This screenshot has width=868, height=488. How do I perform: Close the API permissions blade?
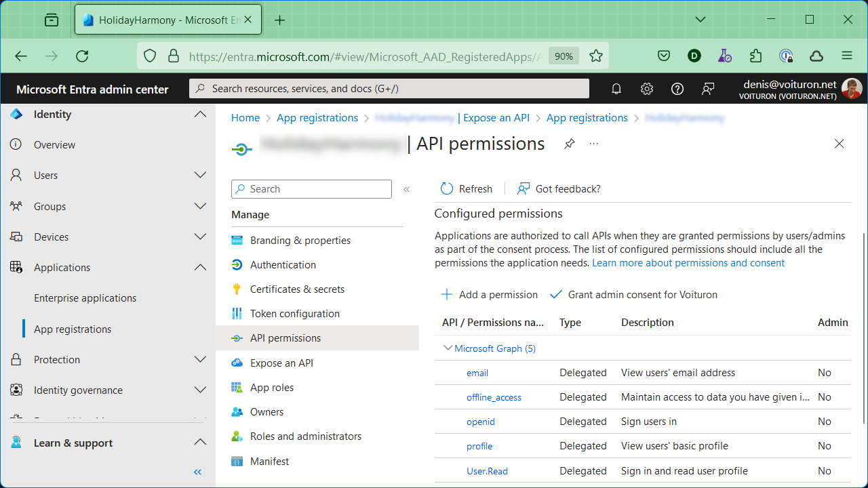point(840,144)
